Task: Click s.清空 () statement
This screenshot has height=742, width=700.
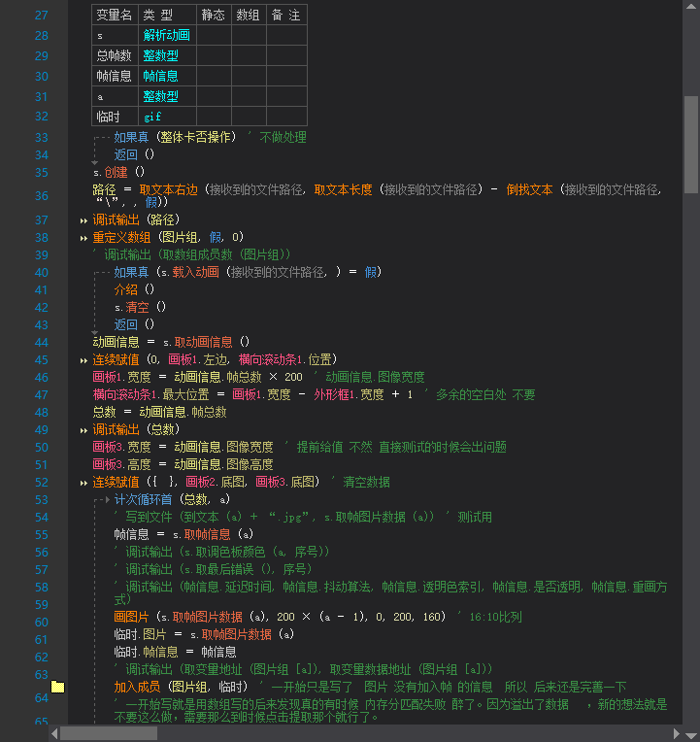Action: point(140,307)
